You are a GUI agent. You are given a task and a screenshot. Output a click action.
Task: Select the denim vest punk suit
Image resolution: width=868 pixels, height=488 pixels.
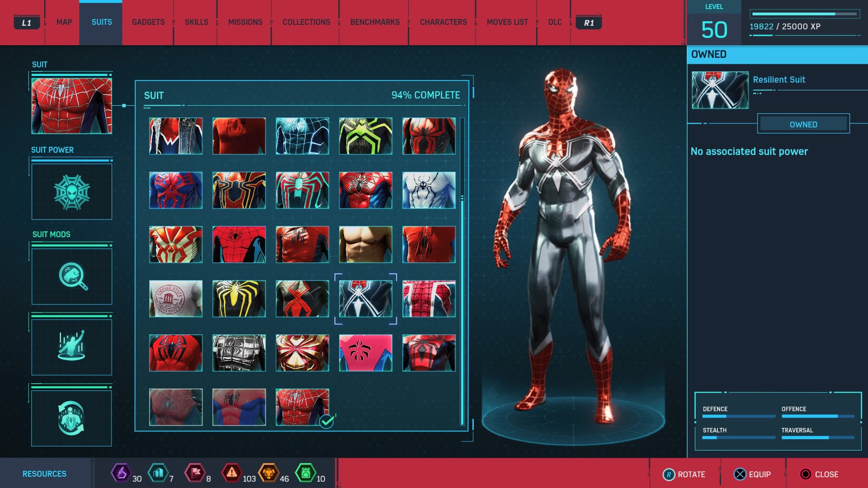[x=176, y=136]
